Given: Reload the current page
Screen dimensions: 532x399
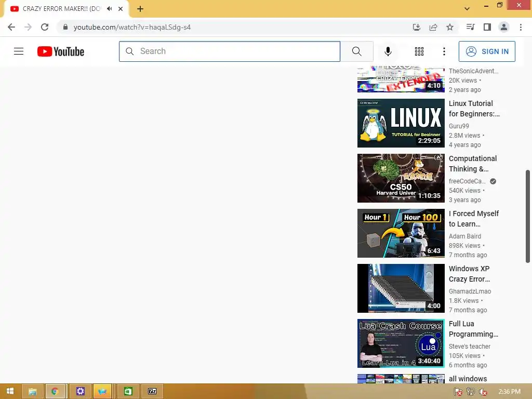Looking at the screenshot, I should pyautogui.click(x=45, y=27).
